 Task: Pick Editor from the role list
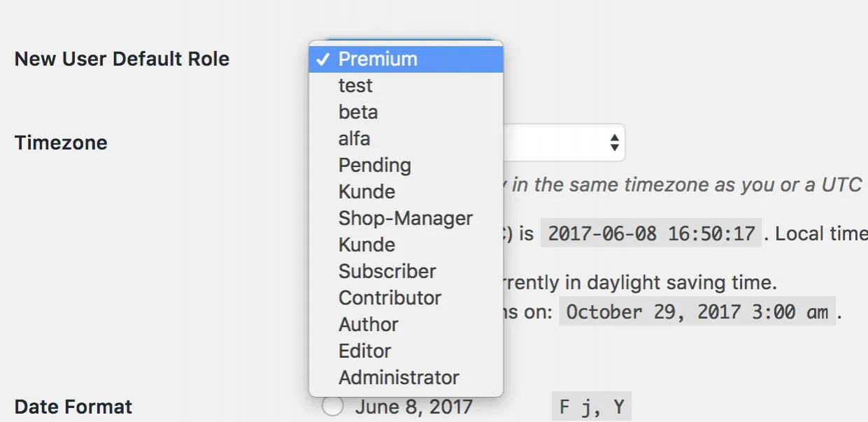406,351
